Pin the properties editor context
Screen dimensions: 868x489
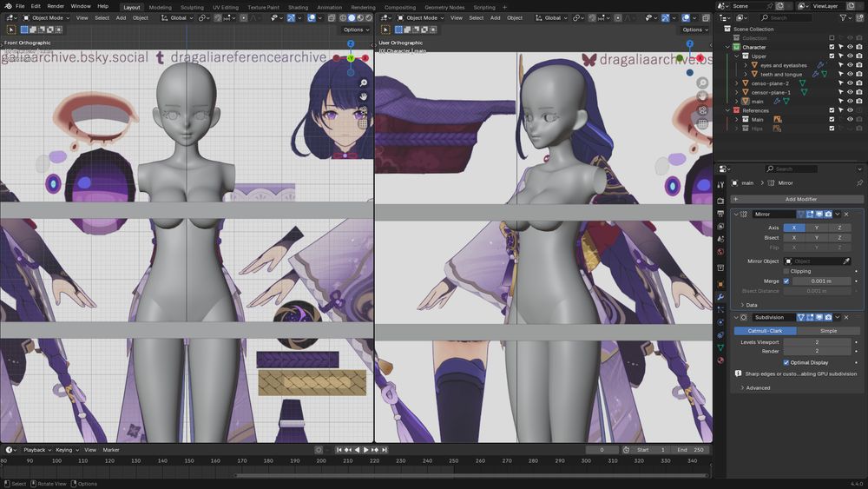click(x=859, y=182)
